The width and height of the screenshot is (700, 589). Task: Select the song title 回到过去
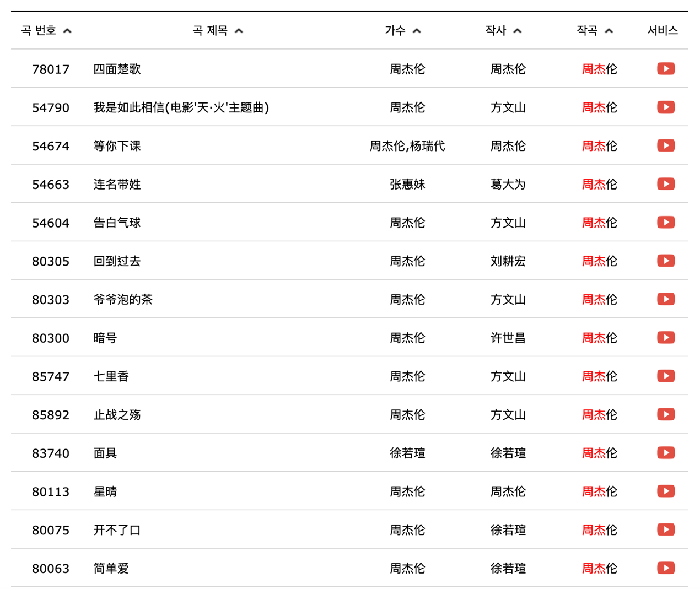[117, 261]
